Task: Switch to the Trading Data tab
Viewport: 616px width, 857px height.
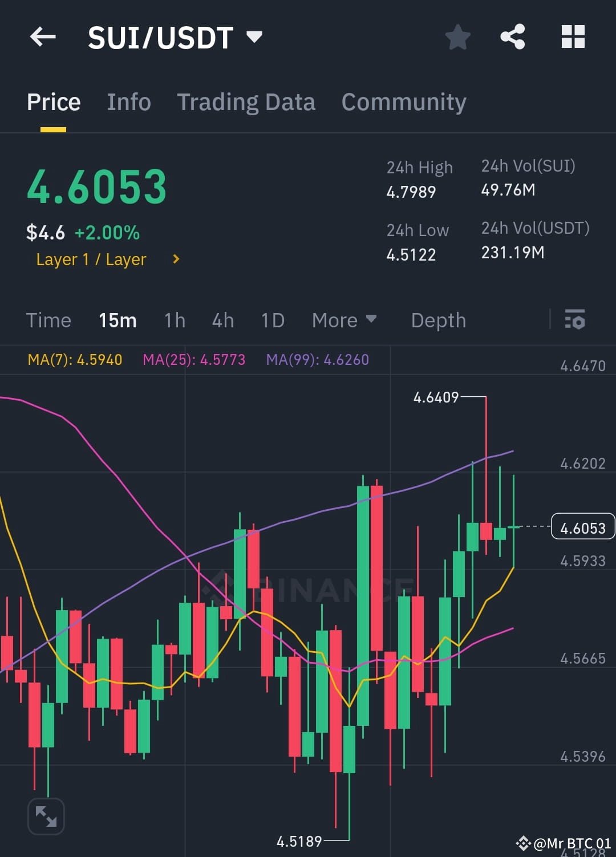Action: [246, 101]
